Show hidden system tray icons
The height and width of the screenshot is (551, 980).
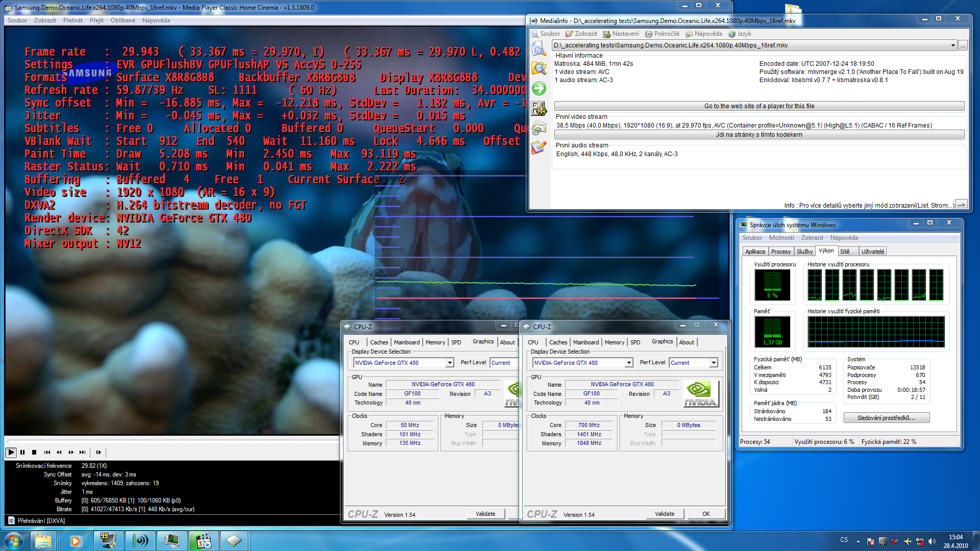(x=858, y=541)
